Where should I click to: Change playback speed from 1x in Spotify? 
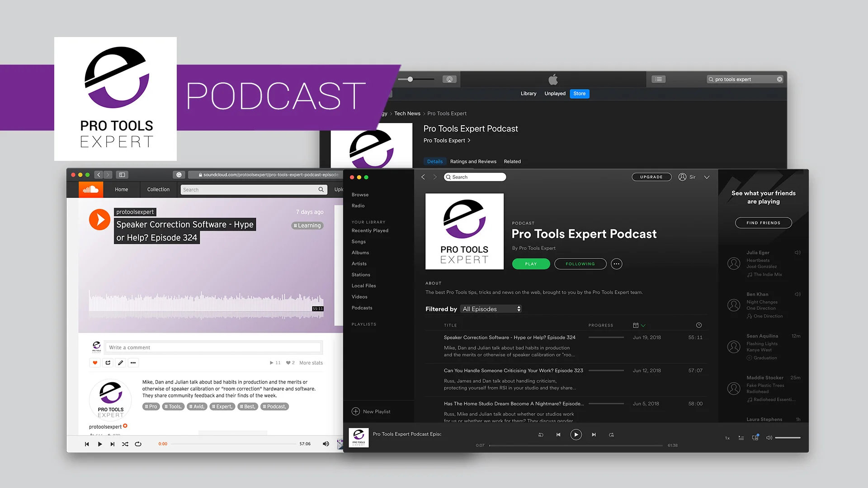pos(727,438)
